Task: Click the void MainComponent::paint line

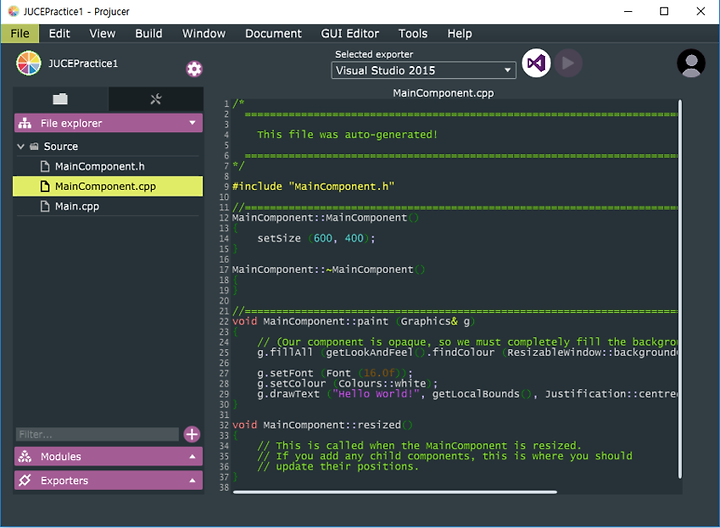Action: tap(353, 321)
